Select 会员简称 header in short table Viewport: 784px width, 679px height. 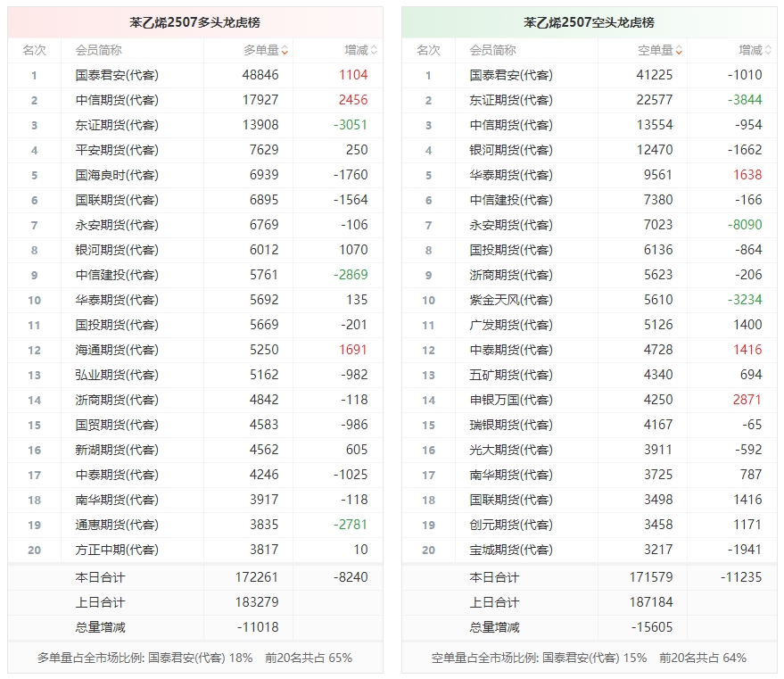click(492, 50)
